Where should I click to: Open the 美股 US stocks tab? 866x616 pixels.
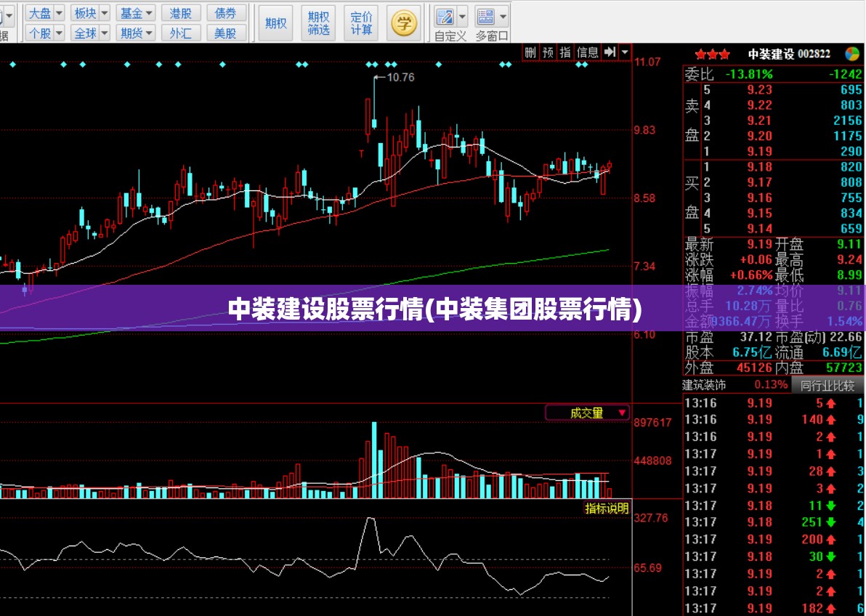tap(225, 33)
